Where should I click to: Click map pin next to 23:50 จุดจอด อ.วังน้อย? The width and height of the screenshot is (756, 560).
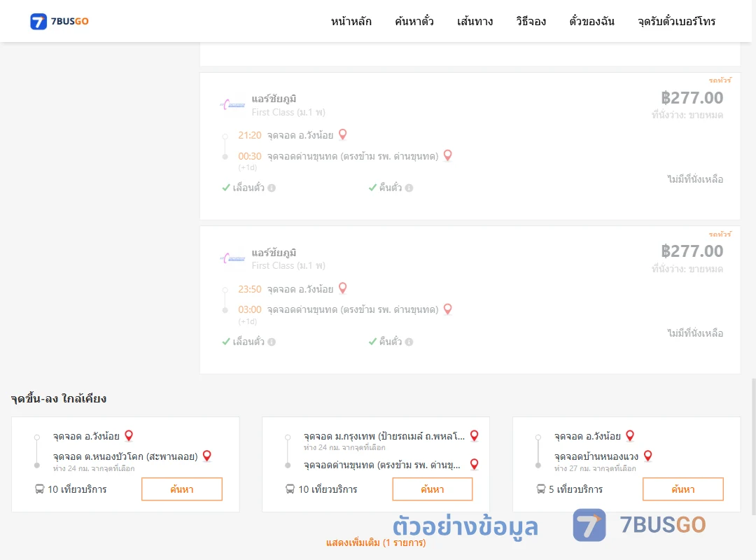343,288
